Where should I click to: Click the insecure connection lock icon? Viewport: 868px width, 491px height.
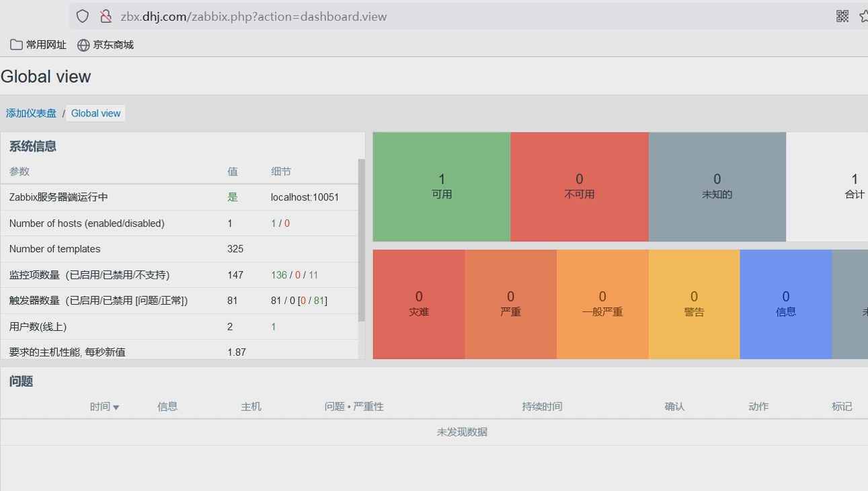[106, 16]
